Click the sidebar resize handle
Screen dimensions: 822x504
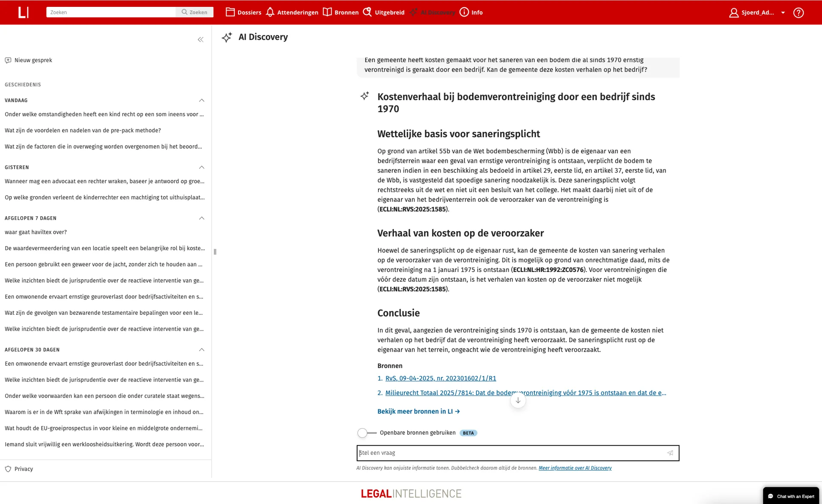215,252
